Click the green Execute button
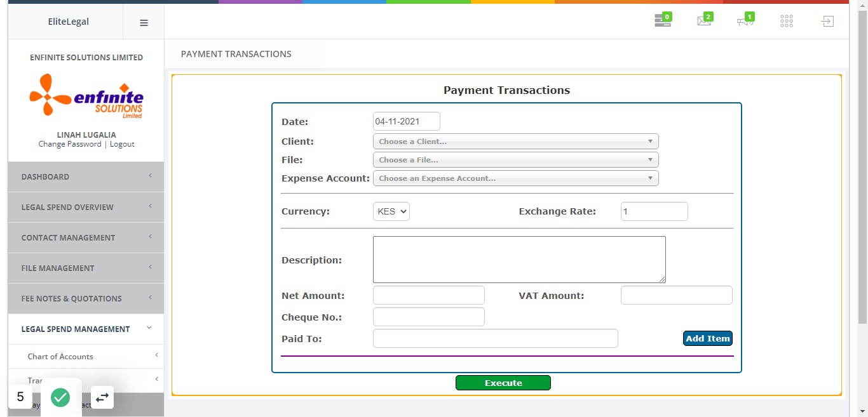This screenshot has width=868, height=417. point(503,383)
